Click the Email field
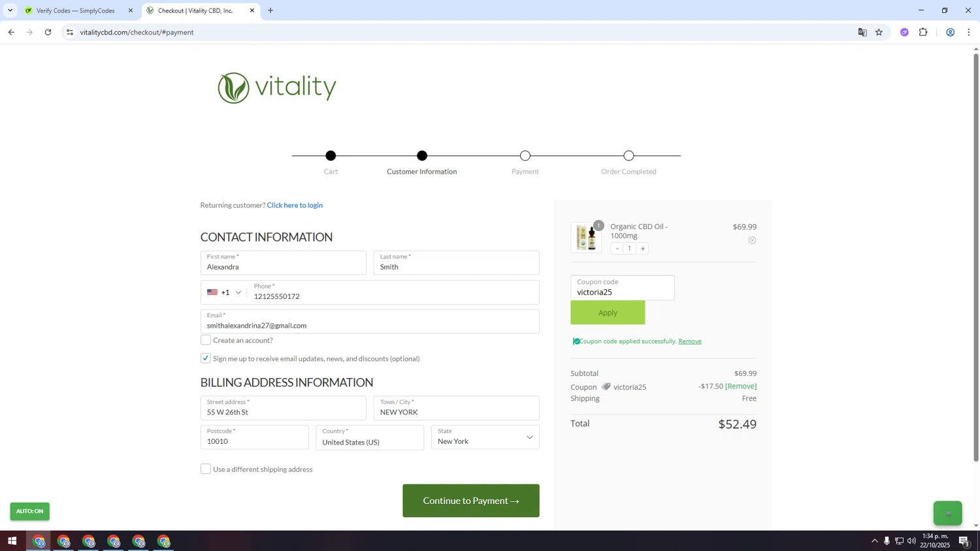980x551 pixels. point(370,321)
